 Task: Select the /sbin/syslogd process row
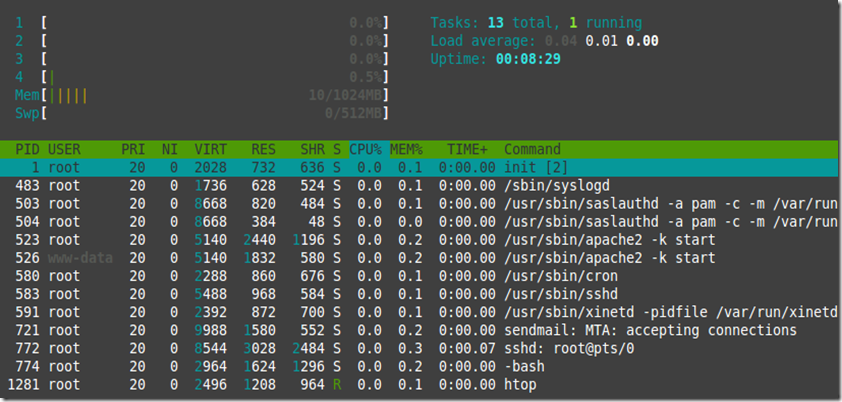click(419, 186)
